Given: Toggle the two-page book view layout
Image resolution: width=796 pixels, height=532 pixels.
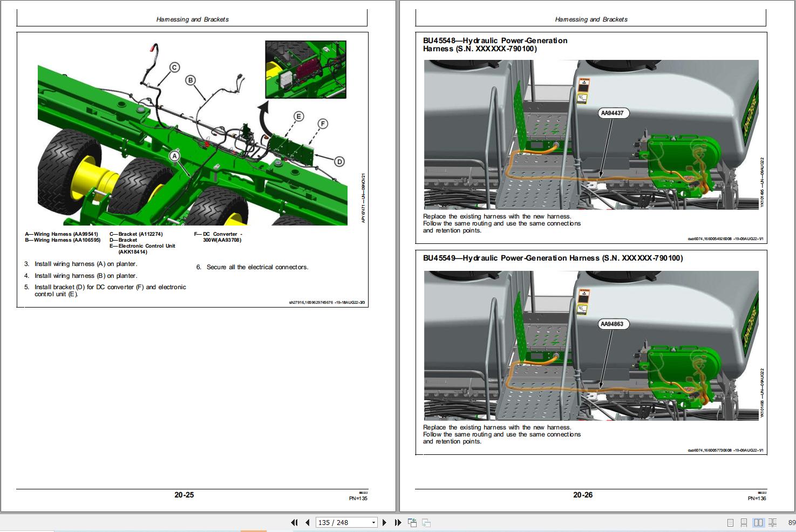Looking at the screenshot, I should (x=758, y=522).
